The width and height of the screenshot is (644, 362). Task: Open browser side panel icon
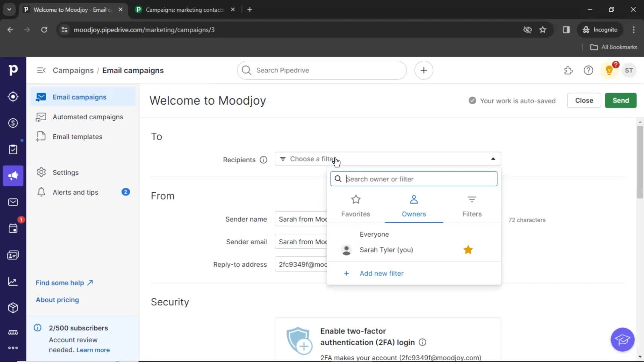click(566, 30)
